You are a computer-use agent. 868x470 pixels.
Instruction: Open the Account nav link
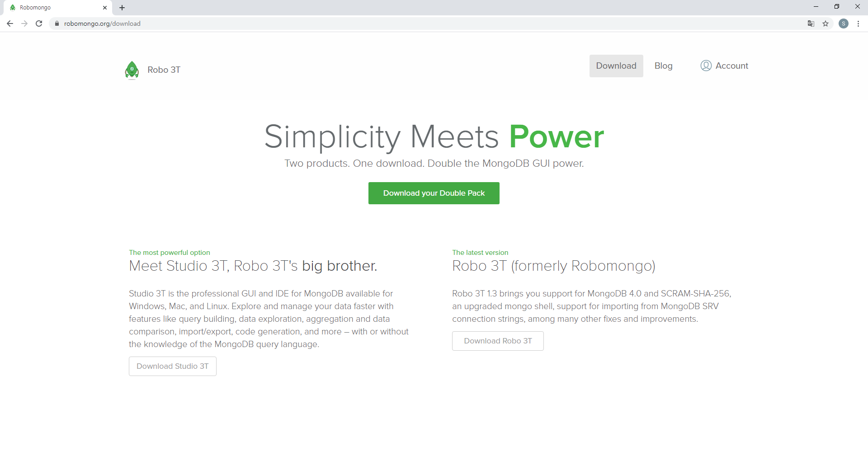coord(724,66)
